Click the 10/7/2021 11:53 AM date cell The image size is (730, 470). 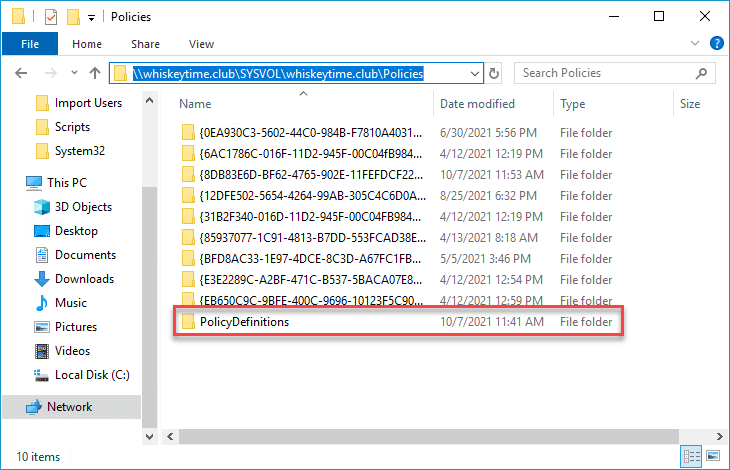click(492, 175)
